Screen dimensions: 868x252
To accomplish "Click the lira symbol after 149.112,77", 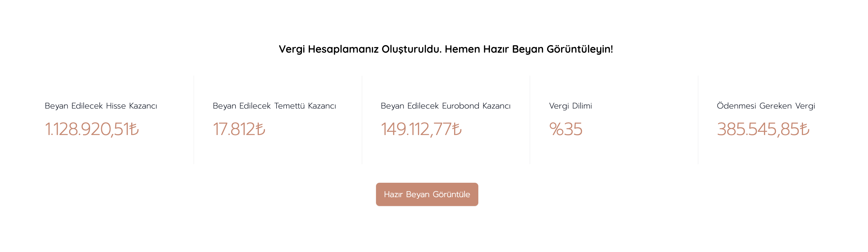I will (457, 129).
